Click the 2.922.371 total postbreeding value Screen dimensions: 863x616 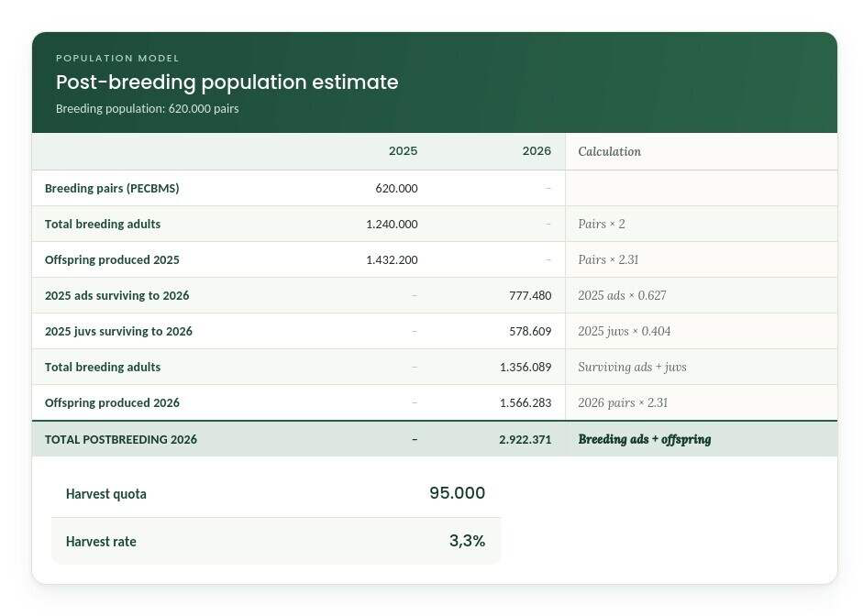(526, 439)
